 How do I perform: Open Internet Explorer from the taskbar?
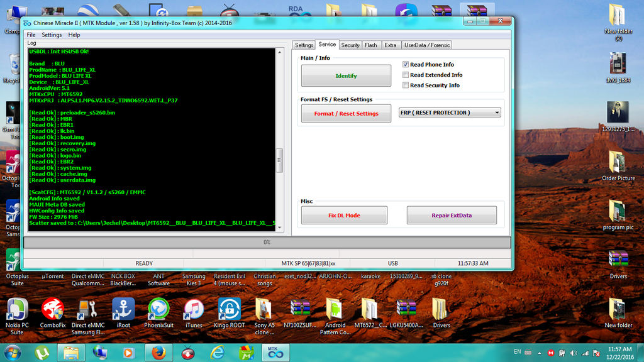[217, 353]
